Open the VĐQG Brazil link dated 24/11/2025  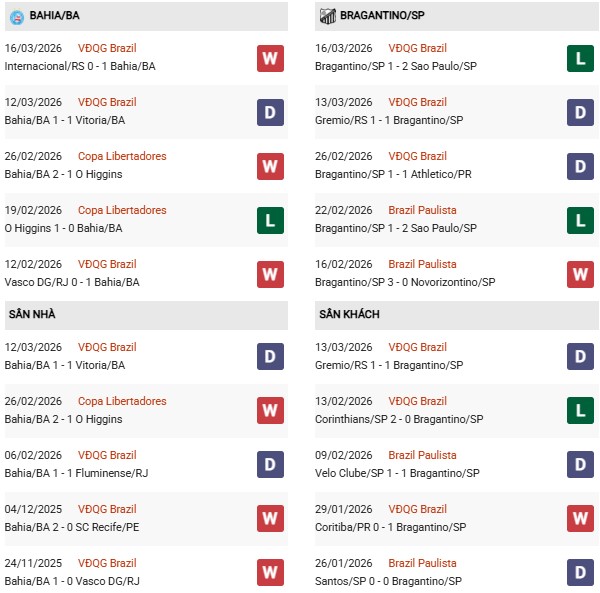click(x=107, y=563)
